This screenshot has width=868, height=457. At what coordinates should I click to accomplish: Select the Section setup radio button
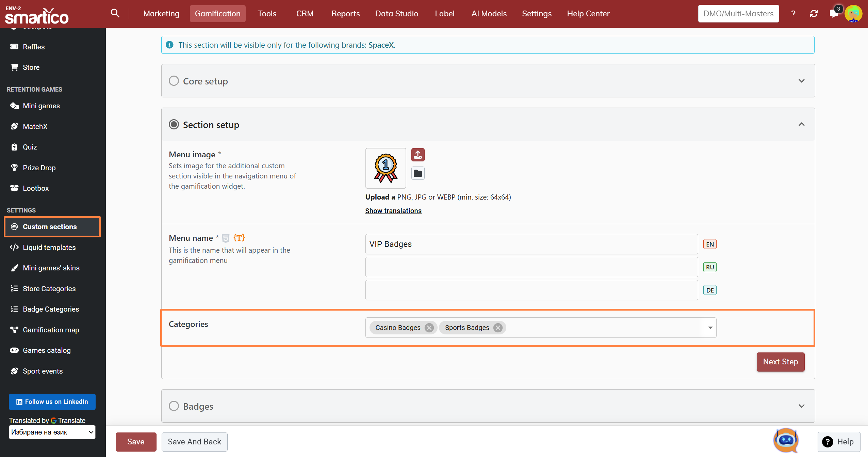(x=174, y=124)
